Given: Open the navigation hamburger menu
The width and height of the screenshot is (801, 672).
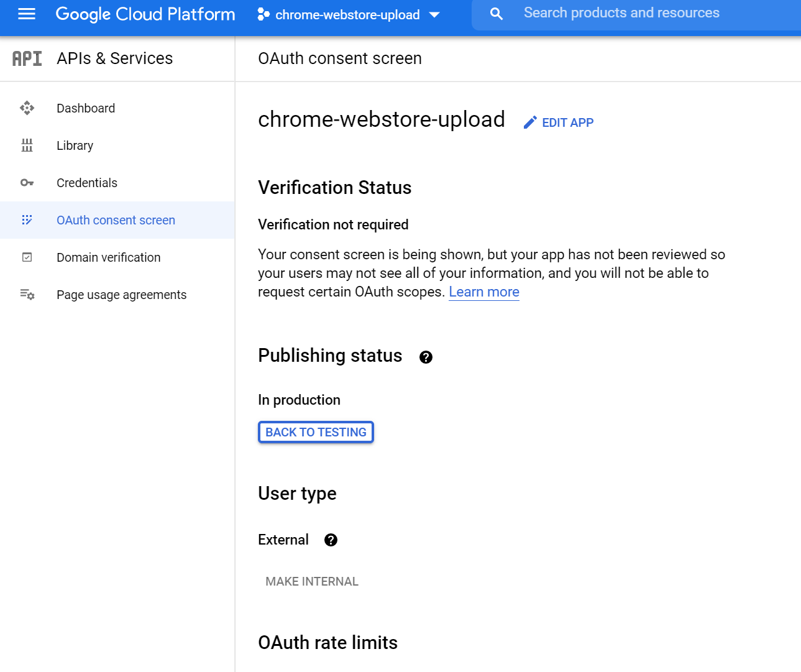Looking at the screenshot, I should click(26, 14).
